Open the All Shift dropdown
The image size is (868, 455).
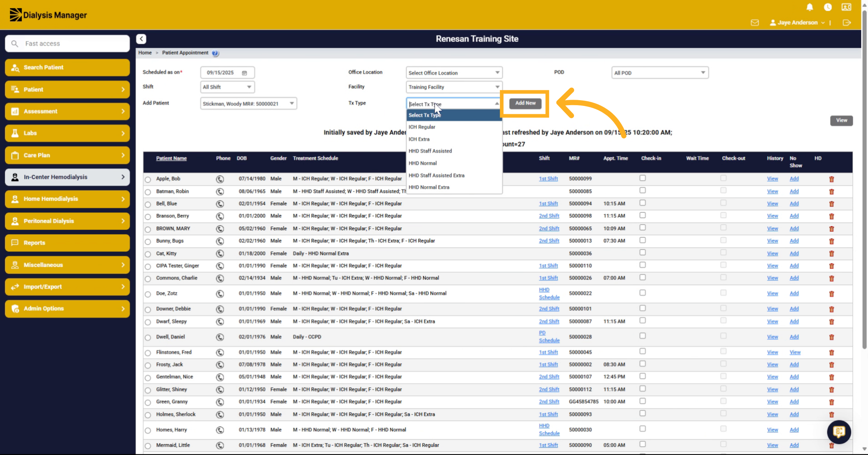227,87
